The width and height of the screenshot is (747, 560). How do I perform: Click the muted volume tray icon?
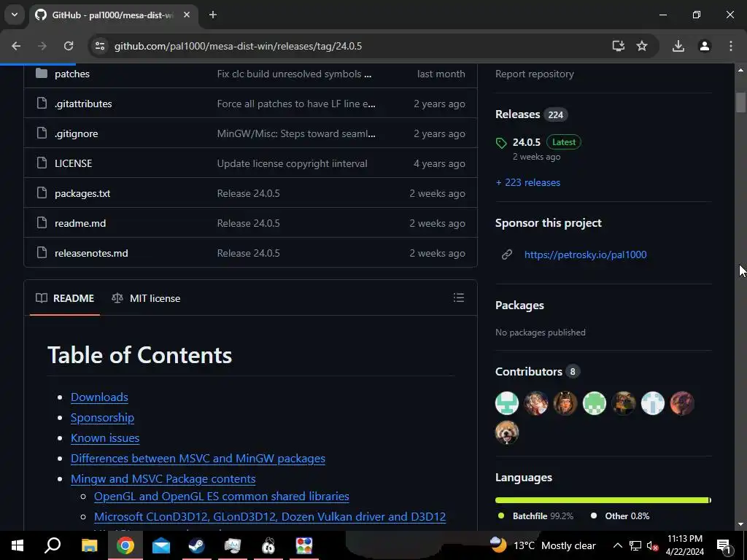pyautogui.click(x=652, y=545)
